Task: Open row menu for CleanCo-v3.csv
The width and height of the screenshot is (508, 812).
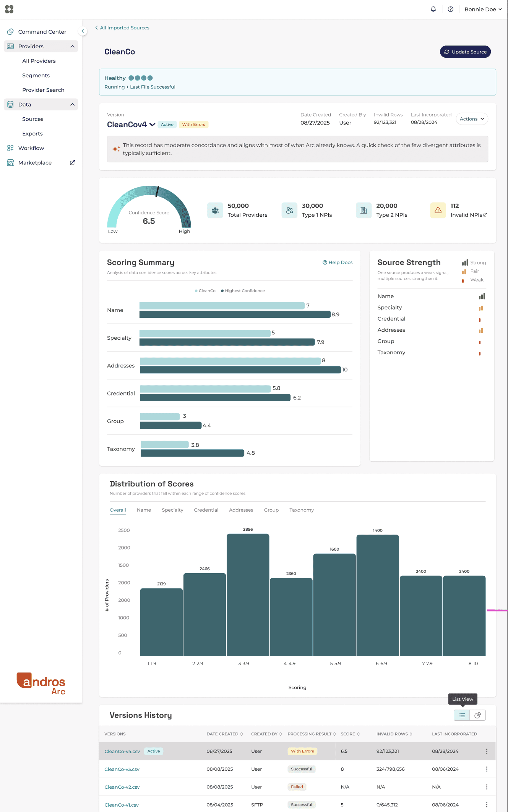Action: (x=487, y=769)
